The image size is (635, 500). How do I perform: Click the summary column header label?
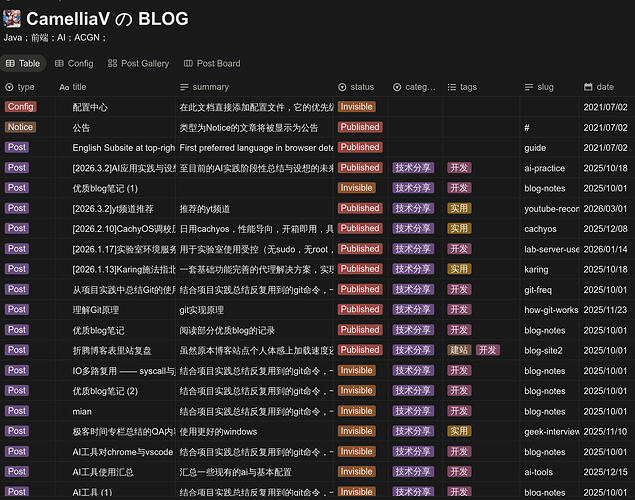point(211,87)
